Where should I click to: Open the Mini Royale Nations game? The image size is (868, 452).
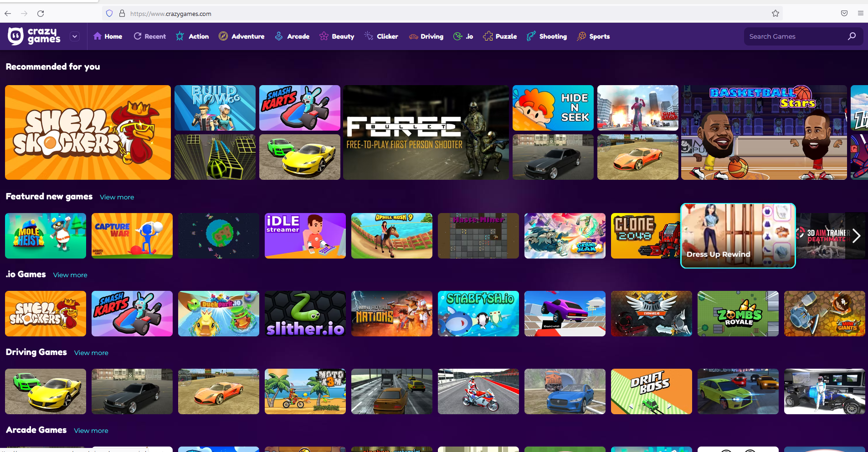[x=392, y=314]
